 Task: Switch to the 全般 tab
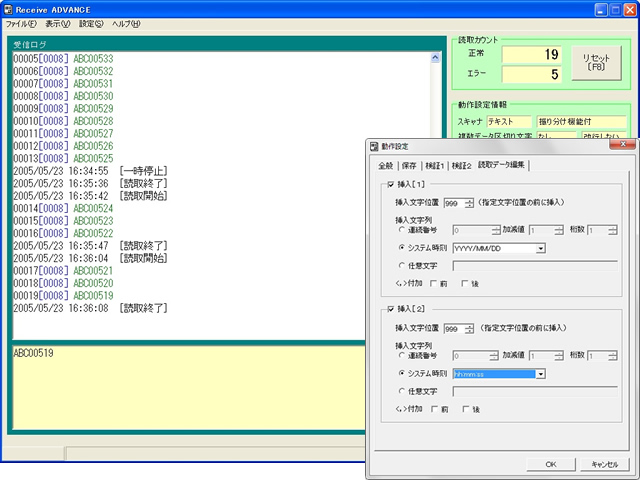385,165
